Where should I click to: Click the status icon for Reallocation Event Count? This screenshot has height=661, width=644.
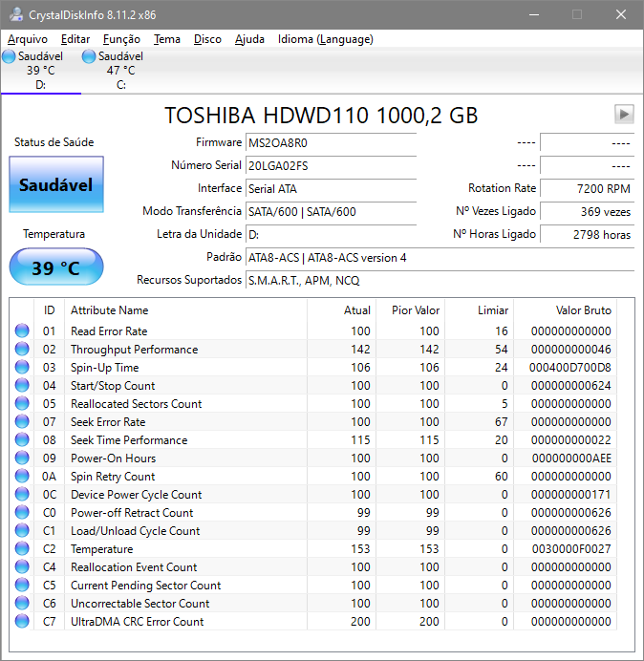click(22, 566)
